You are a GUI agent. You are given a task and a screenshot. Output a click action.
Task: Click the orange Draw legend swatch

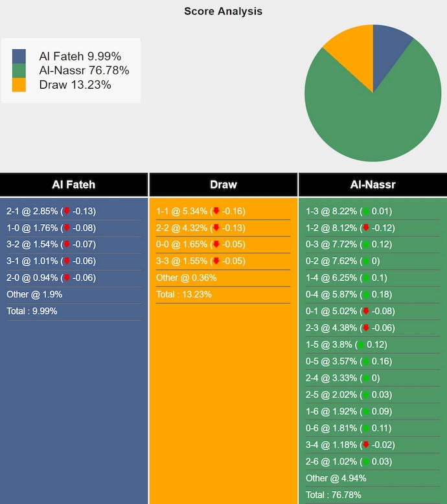click(x=19, y=85)
